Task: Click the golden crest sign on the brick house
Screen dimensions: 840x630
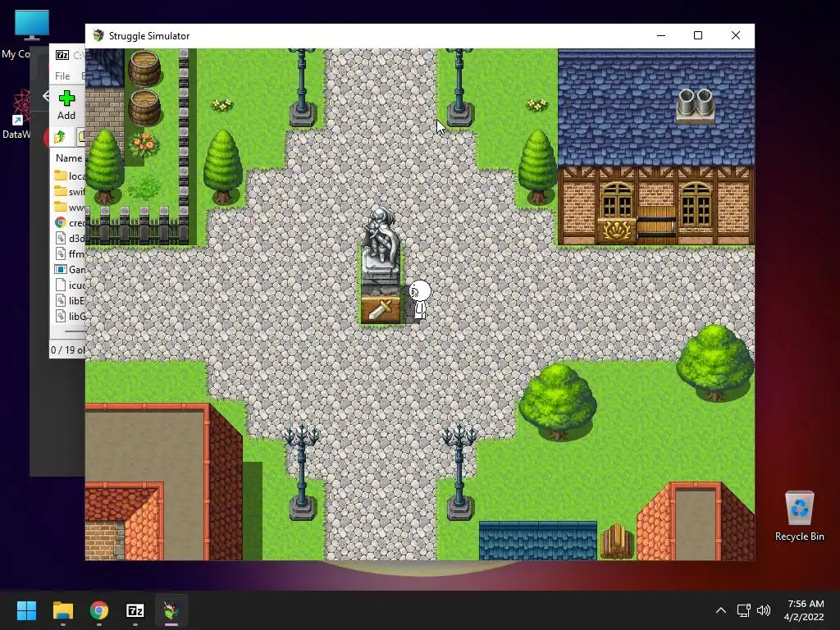Action: pos(617,231)
